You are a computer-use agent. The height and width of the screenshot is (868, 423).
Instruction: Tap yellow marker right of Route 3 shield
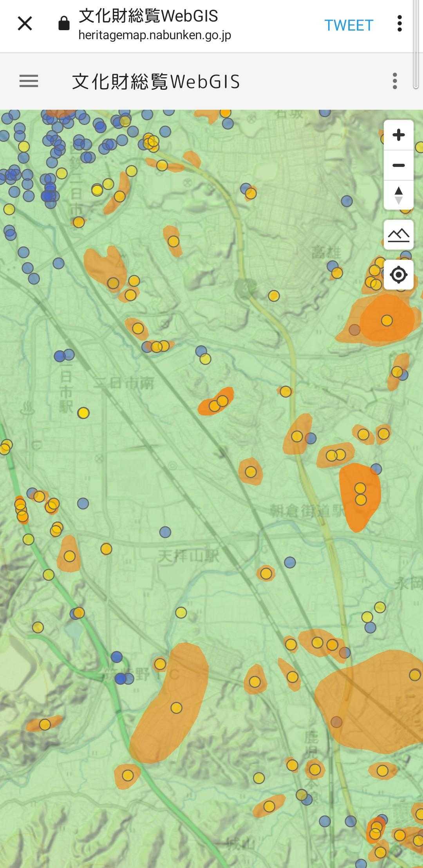[274, 296]
